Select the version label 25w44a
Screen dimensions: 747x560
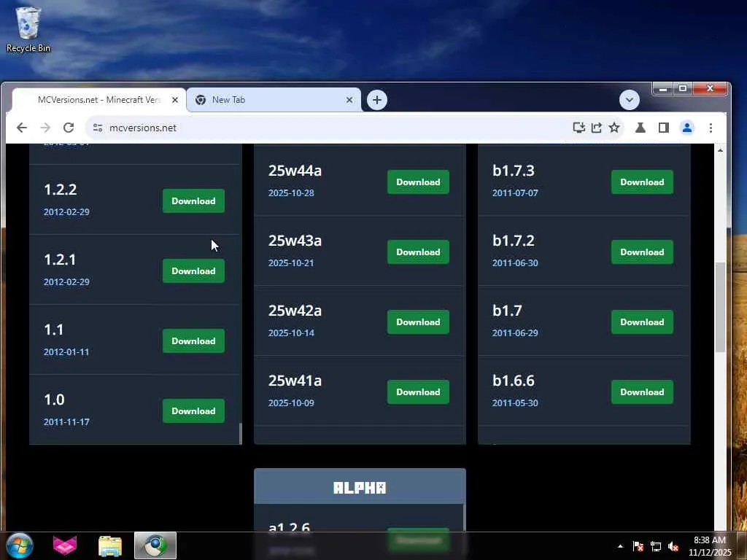tap(295, 171)
